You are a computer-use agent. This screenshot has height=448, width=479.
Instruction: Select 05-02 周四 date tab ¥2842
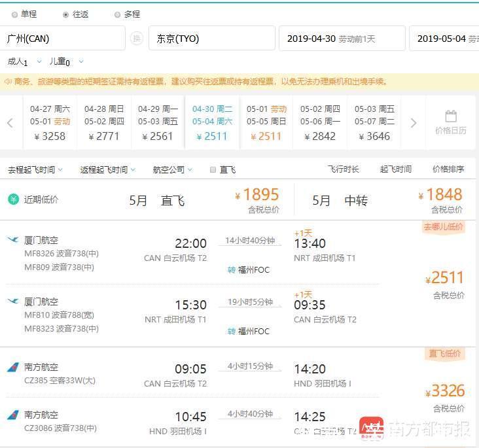point(320,123)
